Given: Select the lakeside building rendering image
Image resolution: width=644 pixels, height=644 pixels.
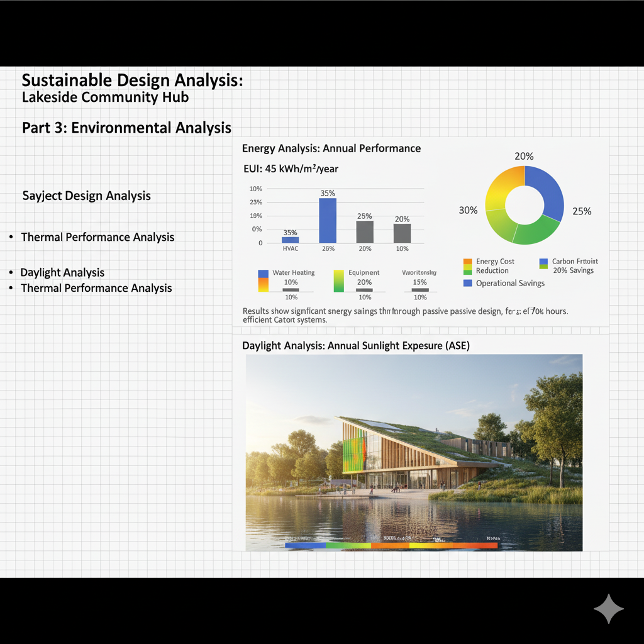Looking at the screenshot, I should [x=414, y=453].
